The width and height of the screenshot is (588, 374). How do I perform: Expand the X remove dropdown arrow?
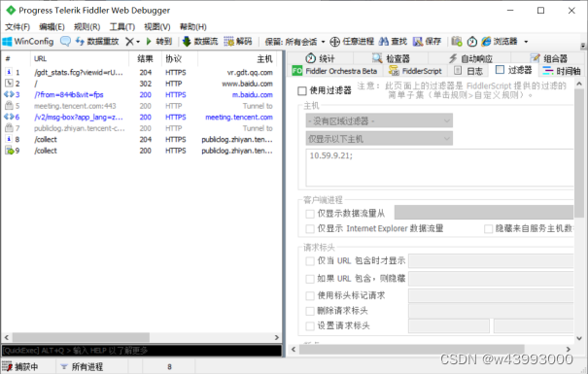coord(138,42)
